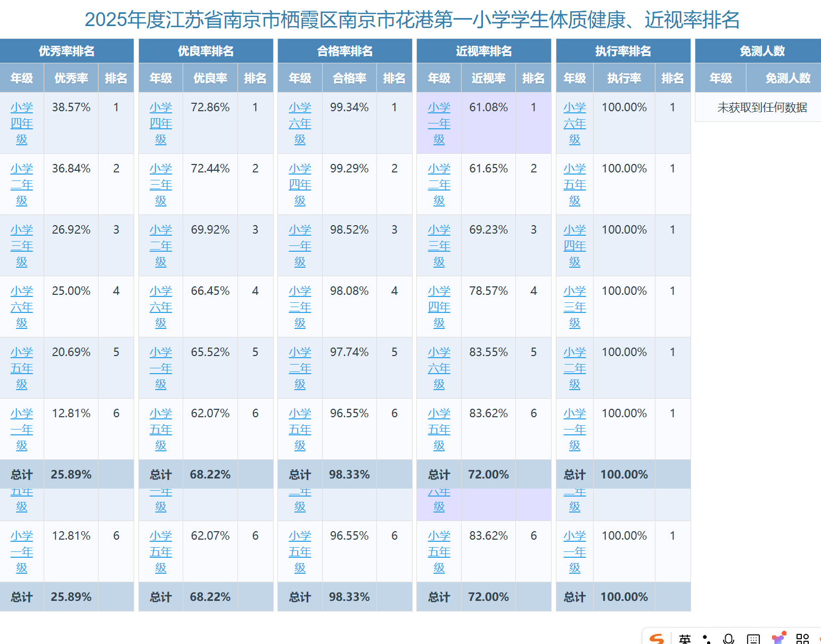The height and width of the screenshot is (644, 821).
Task: Click the 执行率 column header
Action: (x=624, y=78)
